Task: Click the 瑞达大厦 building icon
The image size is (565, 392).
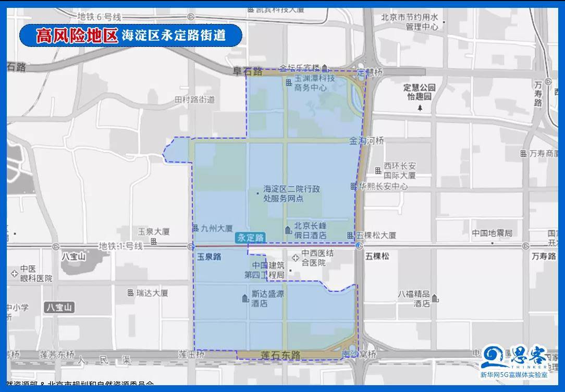Action: pos(130,292)
